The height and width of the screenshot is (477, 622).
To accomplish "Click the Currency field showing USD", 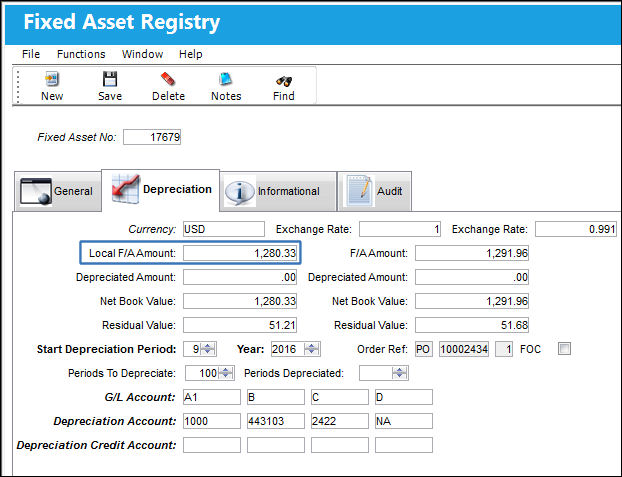I will point(224,229).
